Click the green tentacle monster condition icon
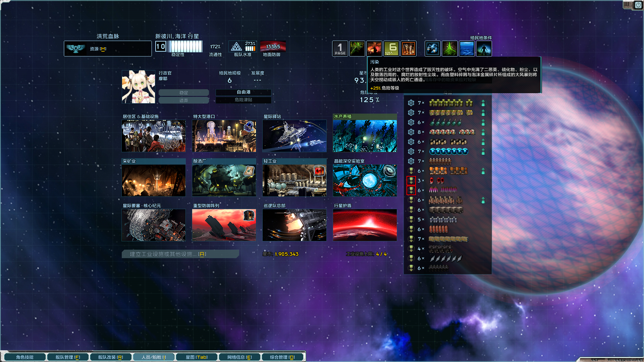Image resolution: width=644 pixels, height=362 pixels. [357, 49]
